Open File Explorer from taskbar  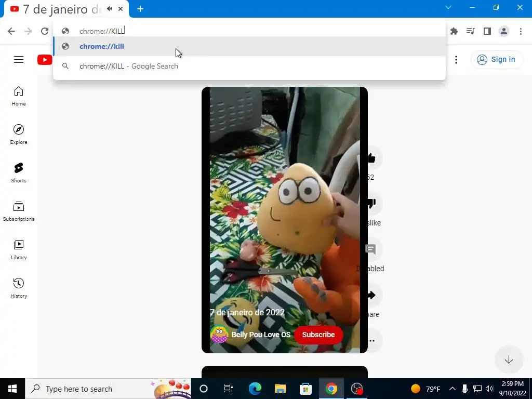(x=280, y=389)
